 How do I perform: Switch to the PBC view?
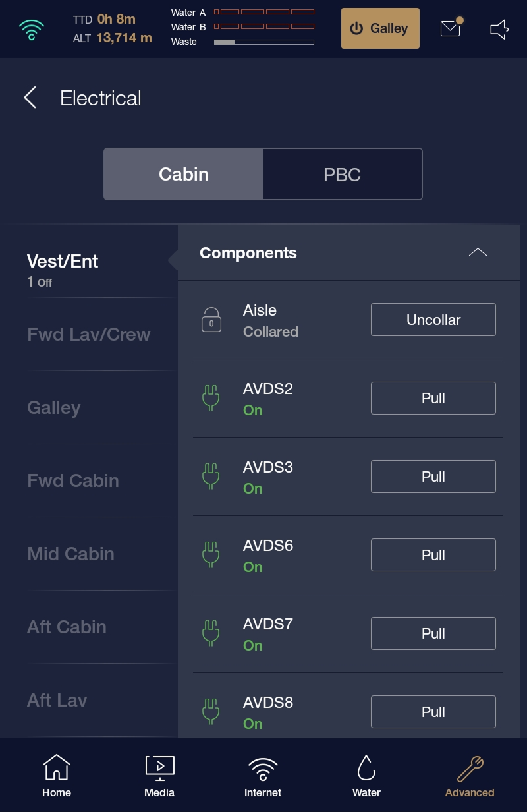click(x=342, y=174)
